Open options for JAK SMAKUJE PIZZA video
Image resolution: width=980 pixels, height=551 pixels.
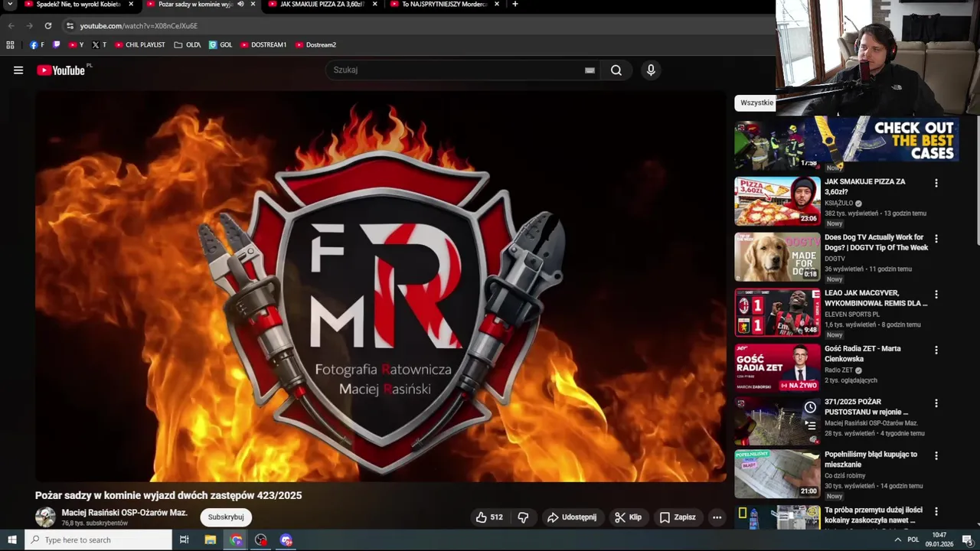[936, 183]
